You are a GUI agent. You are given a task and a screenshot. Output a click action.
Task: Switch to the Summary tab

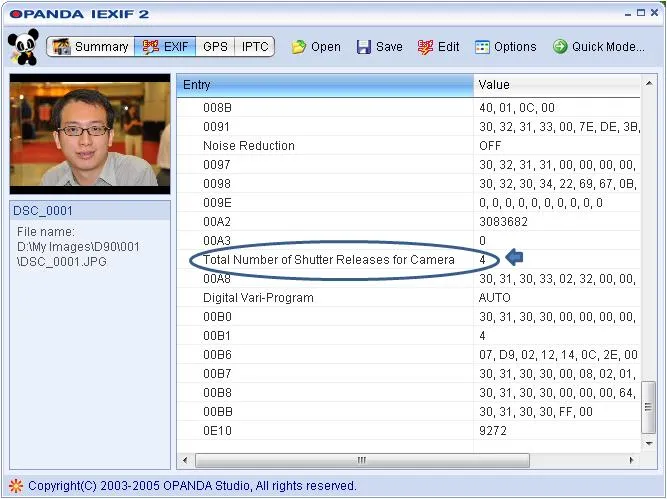click(91, 46)
